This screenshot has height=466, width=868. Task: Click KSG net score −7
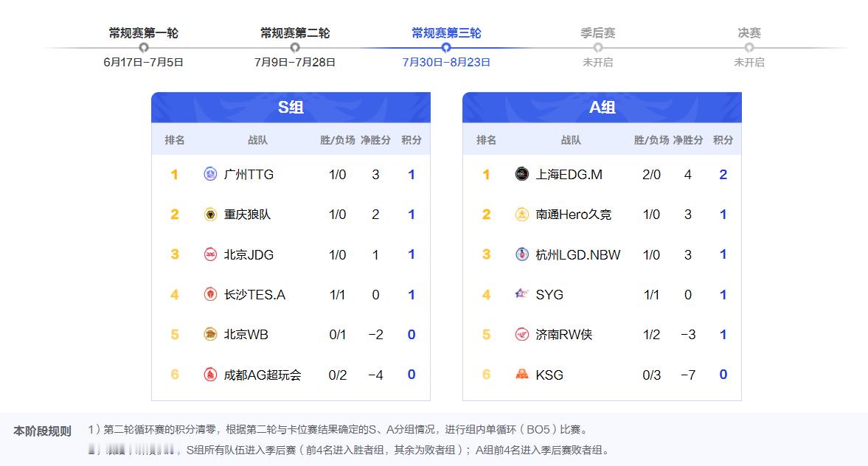[688, 375]
